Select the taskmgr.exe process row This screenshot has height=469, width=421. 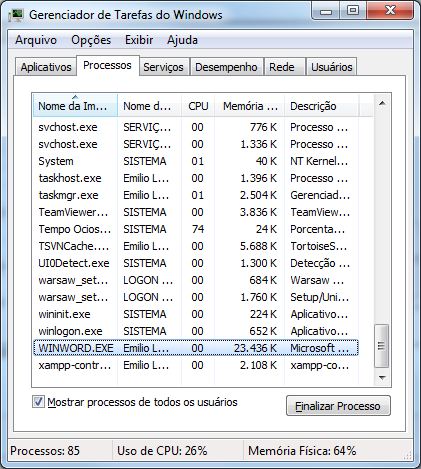click(196, 195)
